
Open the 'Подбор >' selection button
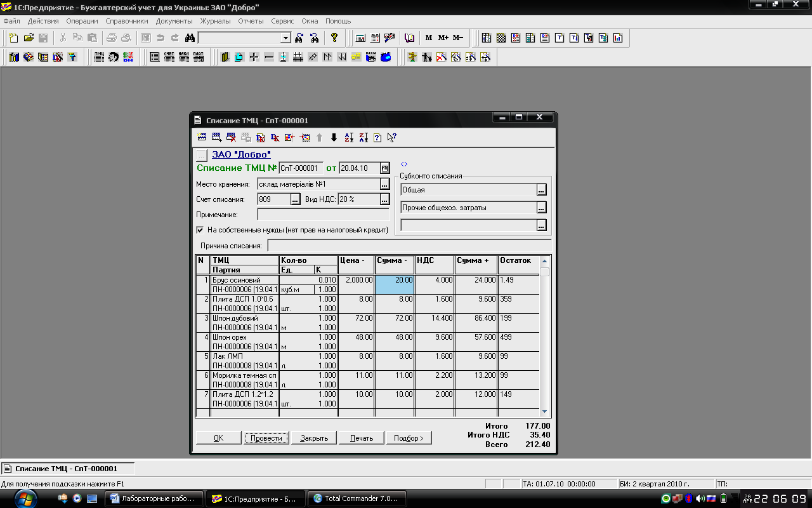tap(409, 438)
